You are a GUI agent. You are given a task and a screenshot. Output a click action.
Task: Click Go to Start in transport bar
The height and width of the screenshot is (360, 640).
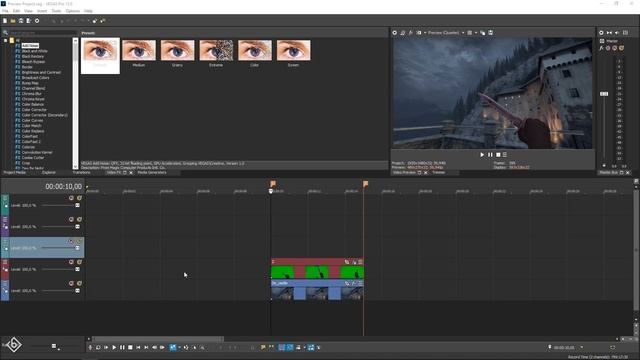tap(138, 347)
